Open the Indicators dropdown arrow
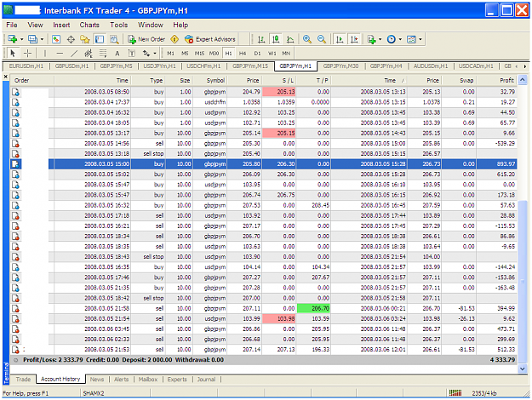532x400 pixels. (x=380, y=39)
